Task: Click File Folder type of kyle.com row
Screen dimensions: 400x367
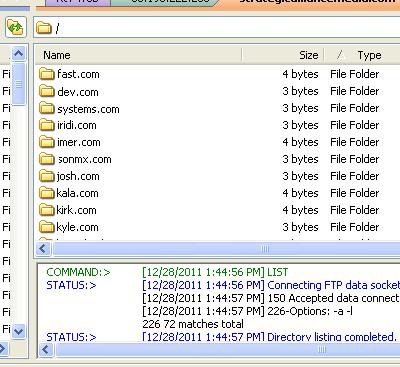Action: pyautogui.click(x=355, y=227)
